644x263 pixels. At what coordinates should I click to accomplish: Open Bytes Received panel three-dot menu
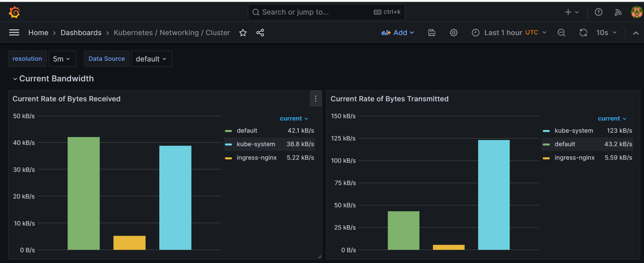(x=316, y=99)
